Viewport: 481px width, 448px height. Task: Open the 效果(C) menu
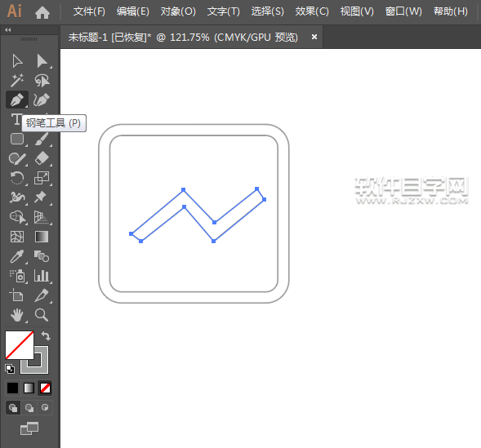[312, 11]
